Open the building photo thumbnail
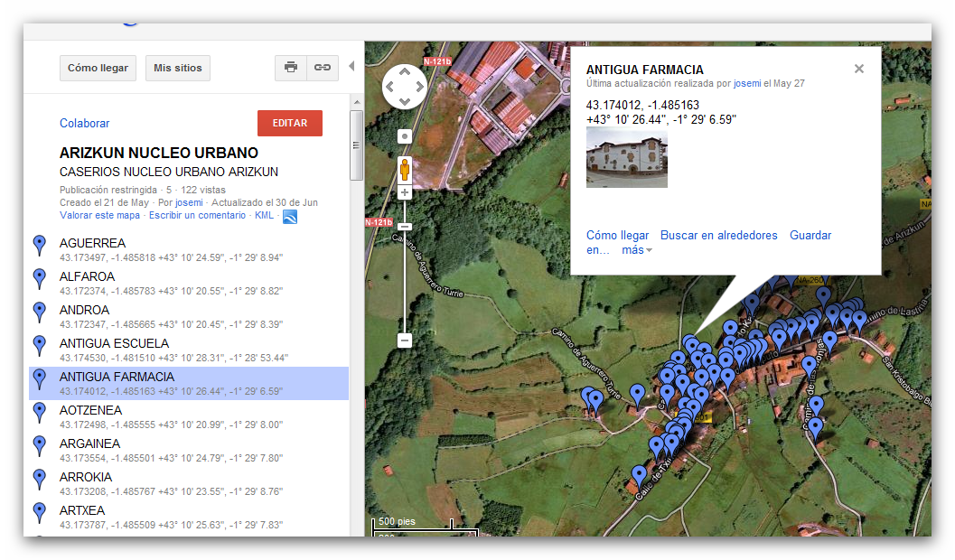Image resolution: width=955 pixels, height=560 pixels. pos(627,158)
